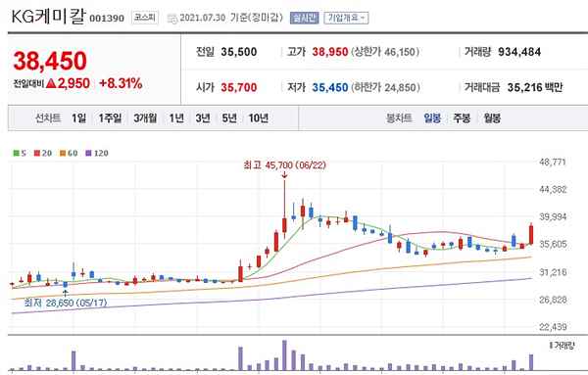Switch to 월봉 monthly candles
588x375 pixels.
pos(492,118)
